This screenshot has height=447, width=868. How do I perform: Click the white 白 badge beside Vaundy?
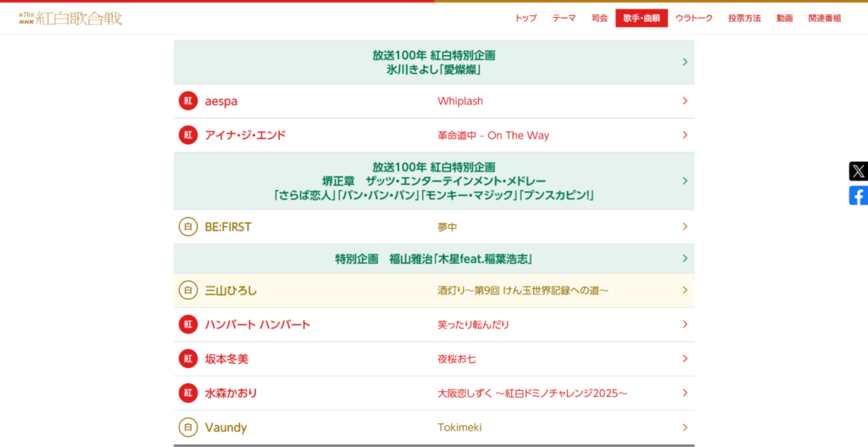[187, 427]
